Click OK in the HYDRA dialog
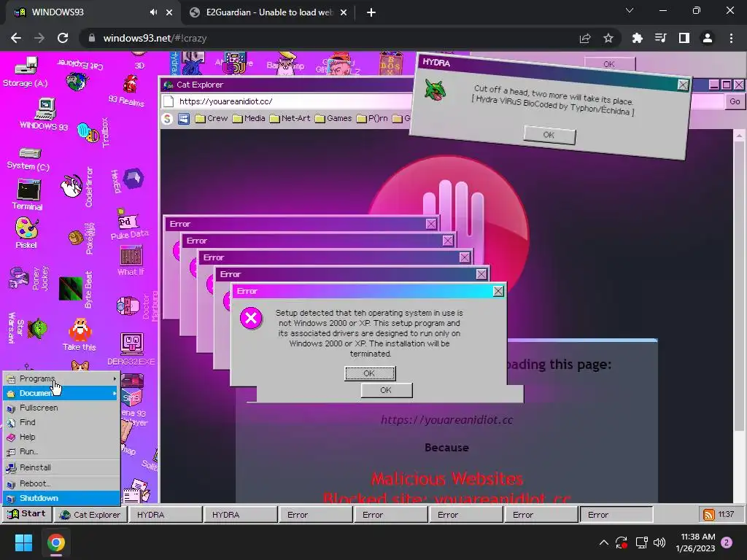Image resolution: width=747 pixels, height=560 pixels. [549, 135]
